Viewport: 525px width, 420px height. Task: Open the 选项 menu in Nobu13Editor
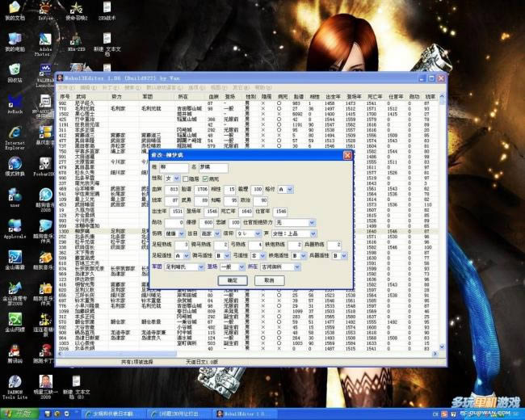pyautogui.click(x=196, y=88)
